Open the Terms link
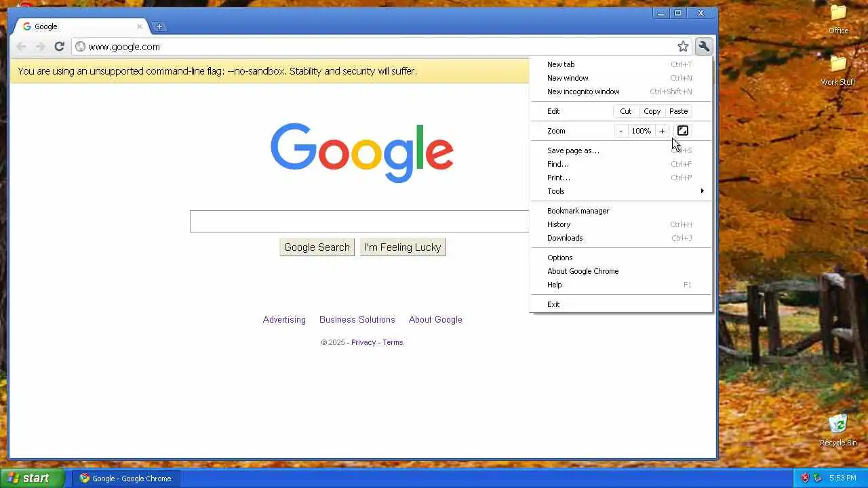This screenshot has width=868, height=488. pos(393,342)
